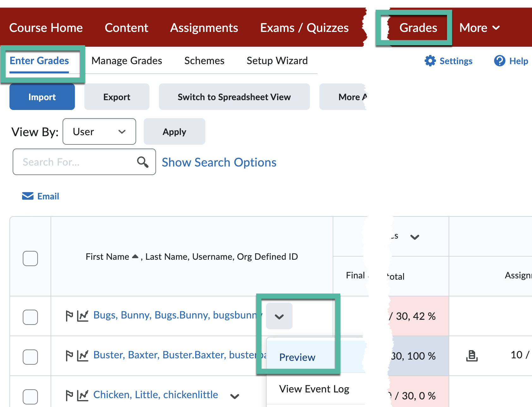532x407 pixels.
Task: Click the Email link text
Action: pyautogui.click(x=48, y=196)
